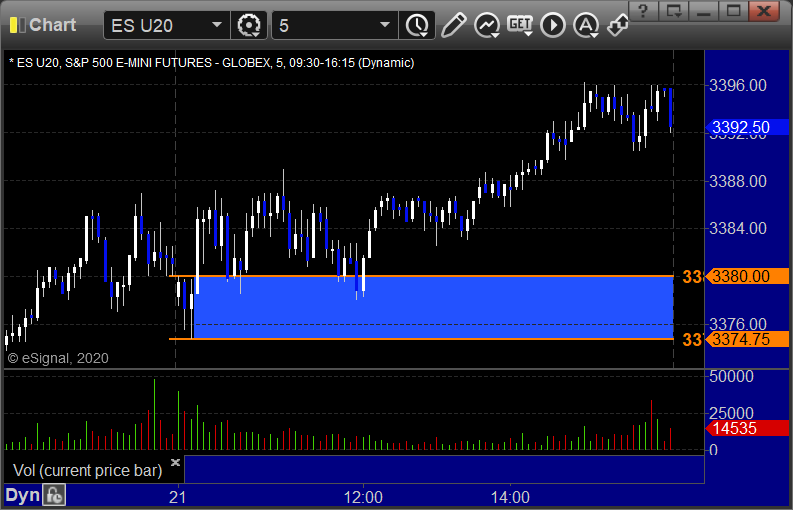
Task: Open the help question mark button
Action: (x=643, y=10)
